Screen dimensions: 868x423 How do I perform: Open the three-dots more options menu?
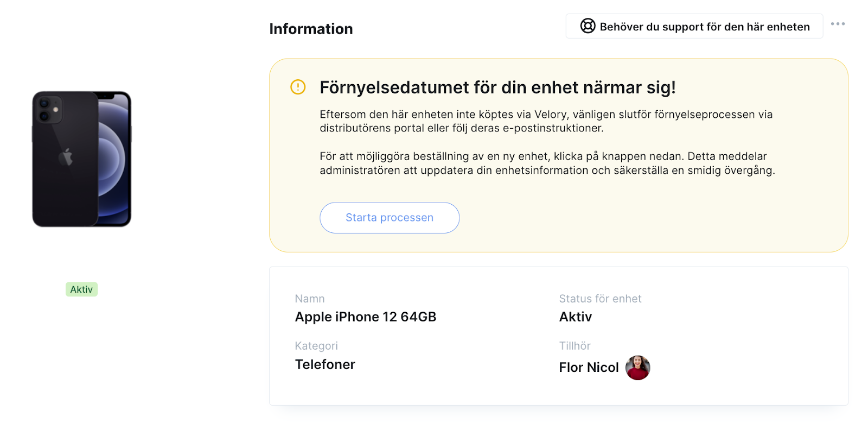pyautogui.click(x=838, y=24)
